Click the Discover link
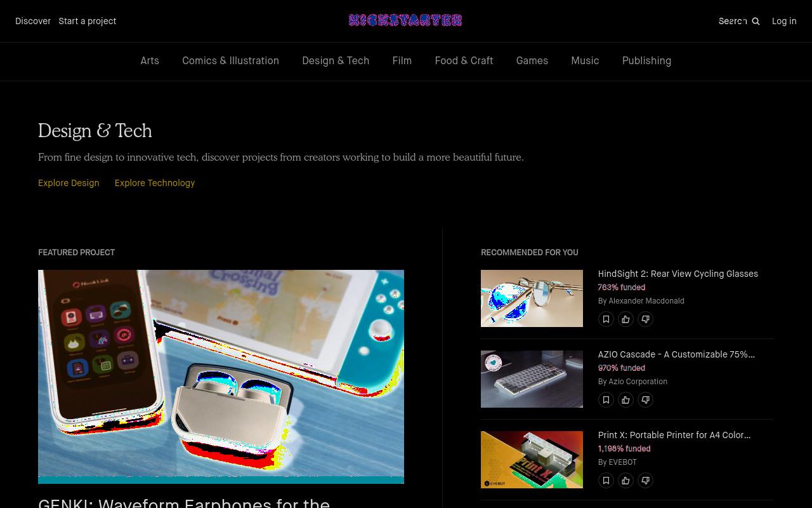Screen dimensions: 812x508 pos(33,21)
